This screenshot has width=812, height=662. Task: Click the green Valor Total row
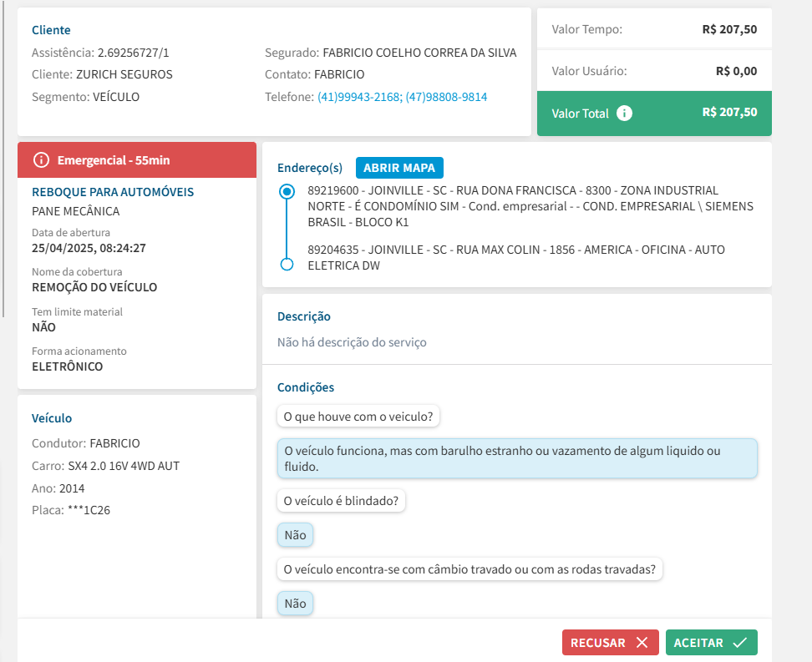click(653, 113)
